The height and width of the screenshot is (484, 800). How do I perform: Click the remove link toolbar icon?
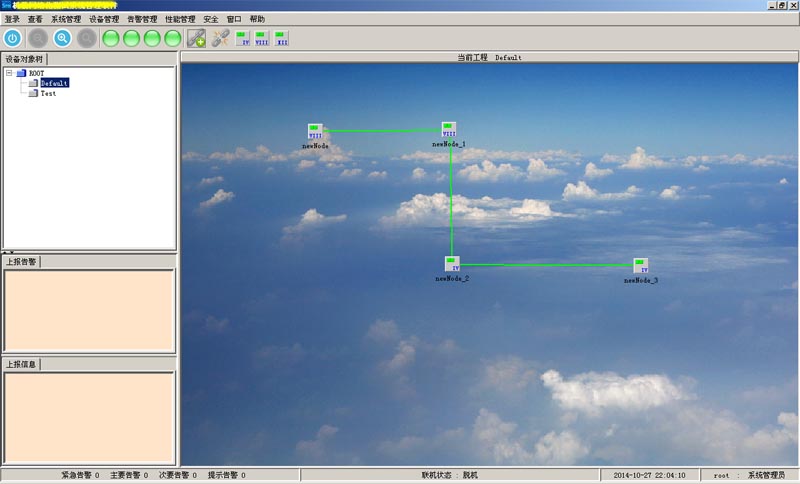click(x=220, y=39)
